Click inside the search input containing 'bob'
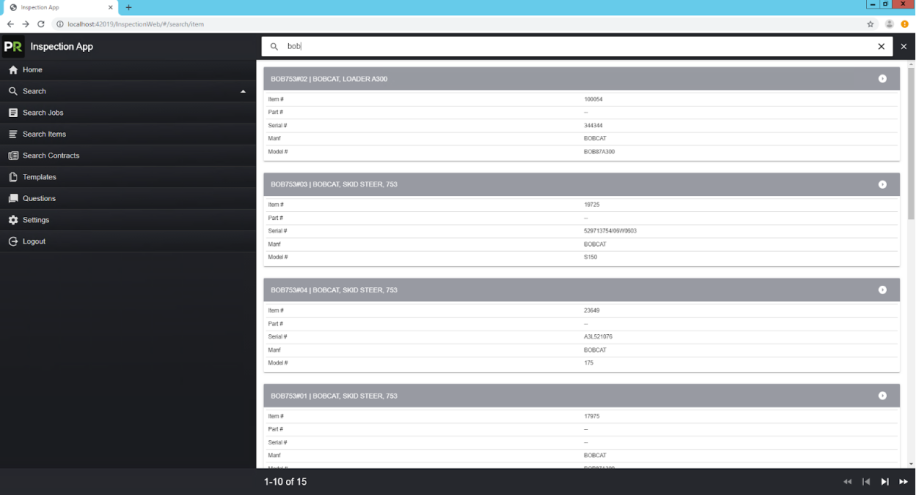The width and height of the screenshot is (916, 495). pyautogui.click(x=580, y=47)
